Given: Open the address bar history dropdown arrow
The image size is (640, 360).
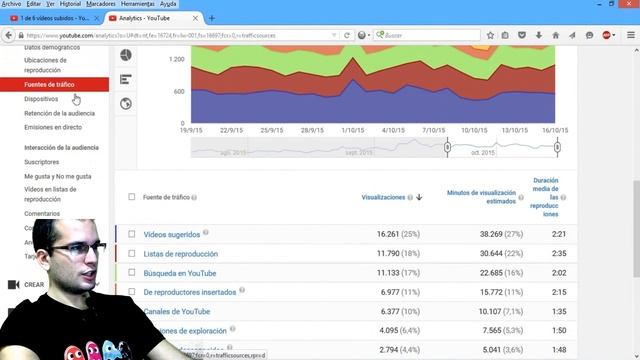Looking at the screenshot, I should 334,36.
